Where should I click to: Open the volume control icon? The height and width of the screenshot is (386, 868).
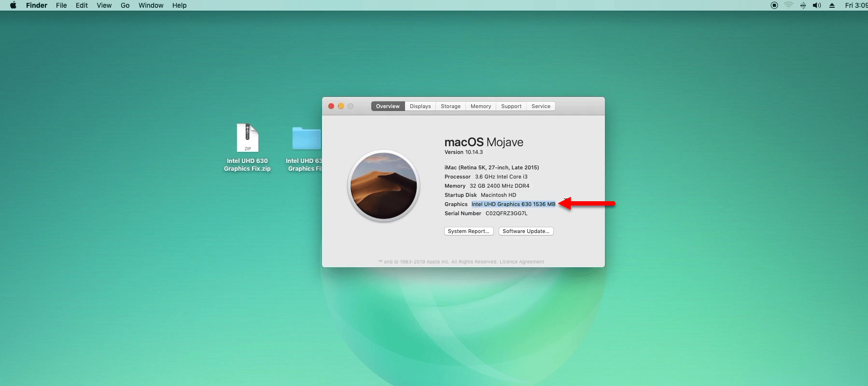[x=817, y=5]
